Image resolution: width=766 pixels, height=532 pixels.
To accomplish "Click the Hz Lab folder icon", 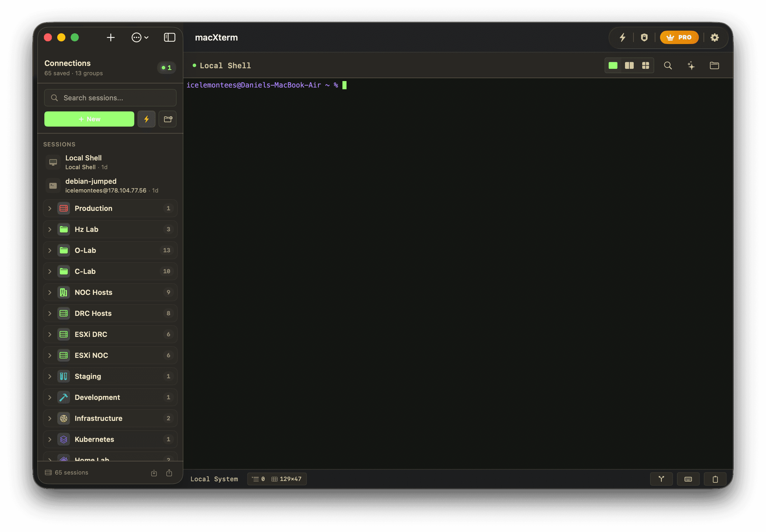I will [x=64, y=229].
